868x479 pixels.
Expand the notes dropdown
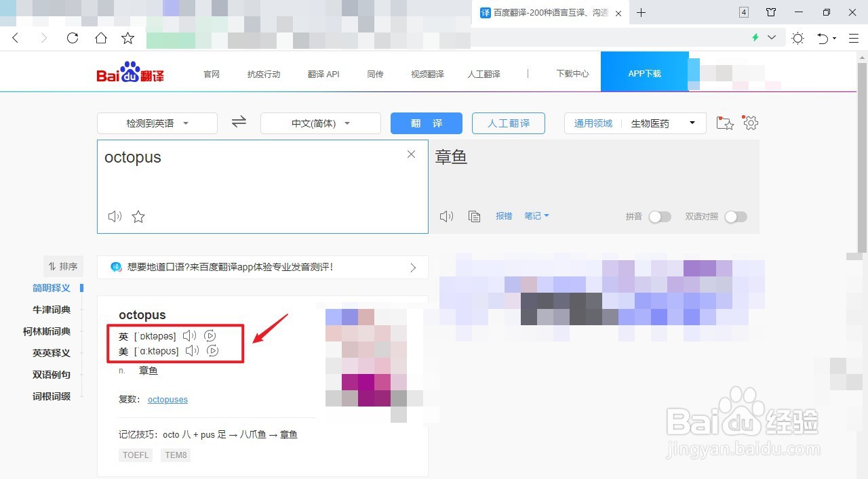pyautogui.click(x=536, y=215)
